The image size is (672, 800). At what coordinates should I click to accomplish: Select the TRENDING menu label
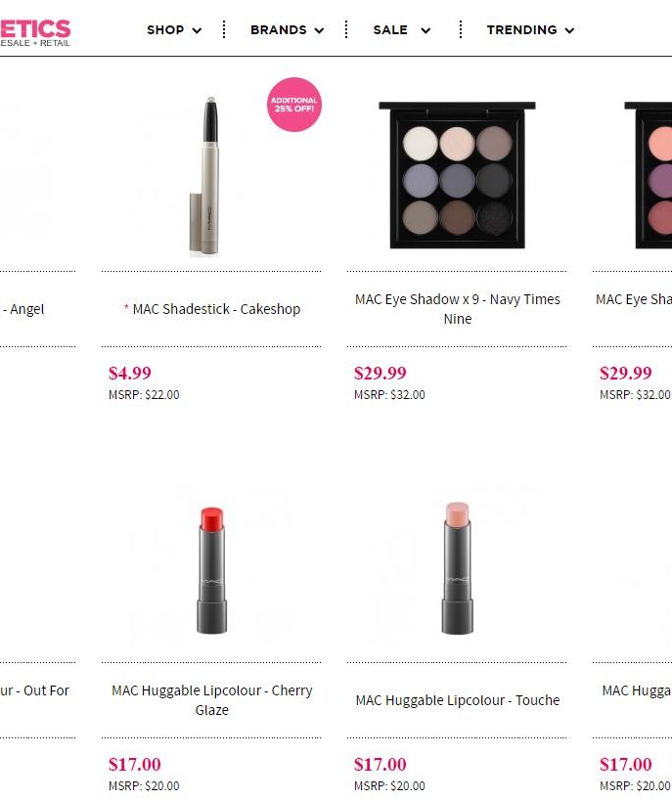coord(521,29)
